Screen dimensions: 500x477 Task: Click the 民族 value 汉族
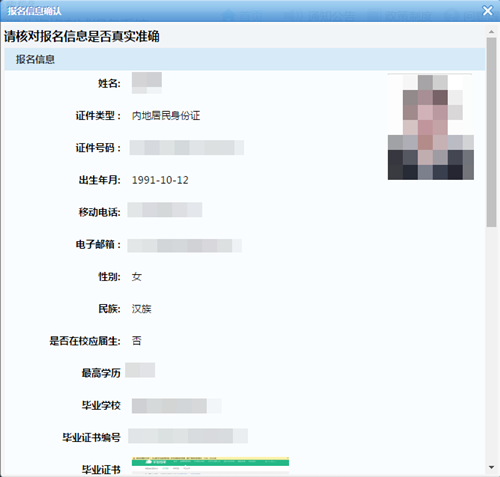tap(141, 309)
